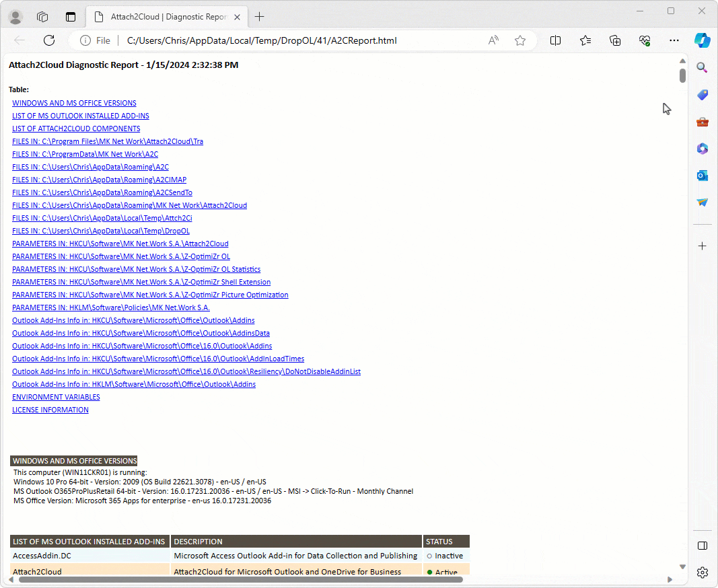Open Outlook Add-Ins Info DoNotDisableAddinList link
Image resolution: width=718 pixels, height=588 pixels.
point(186,372)
